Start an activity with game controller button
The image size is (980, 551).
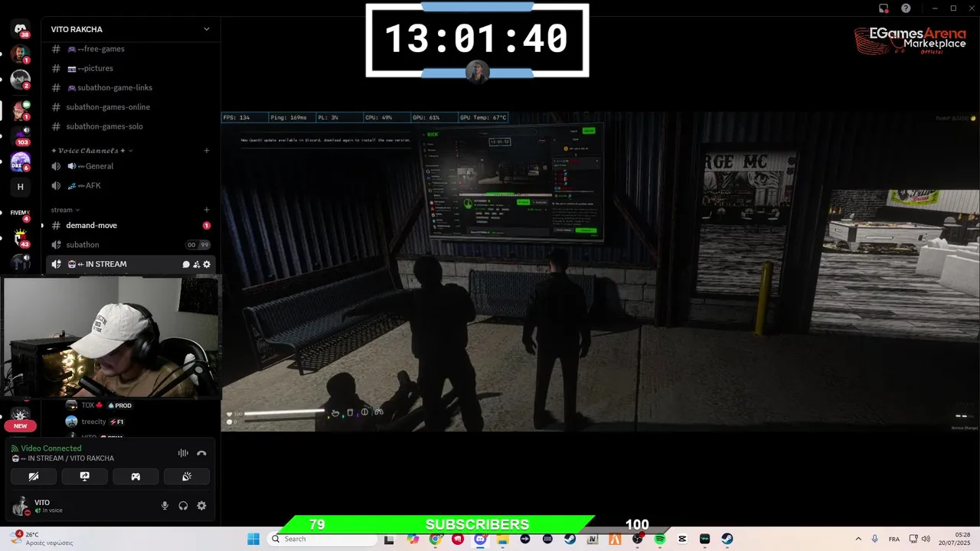coord(136,476)
